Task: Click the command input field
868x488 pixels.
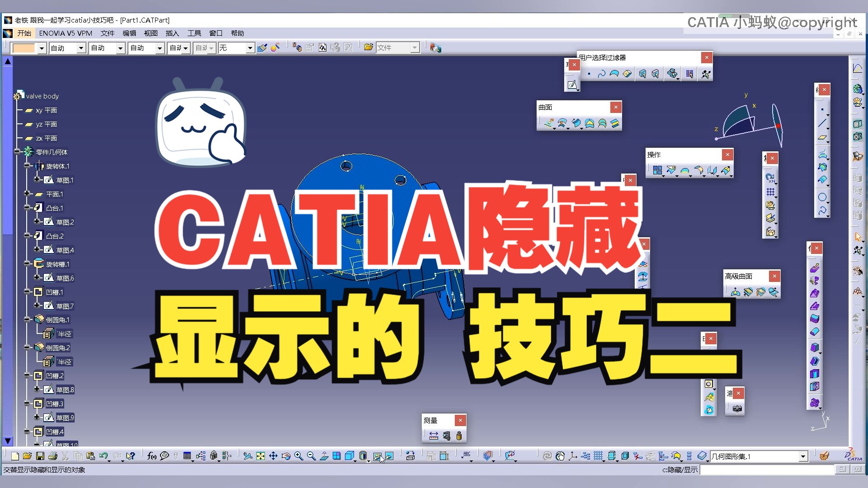Action: pos(767,470)
